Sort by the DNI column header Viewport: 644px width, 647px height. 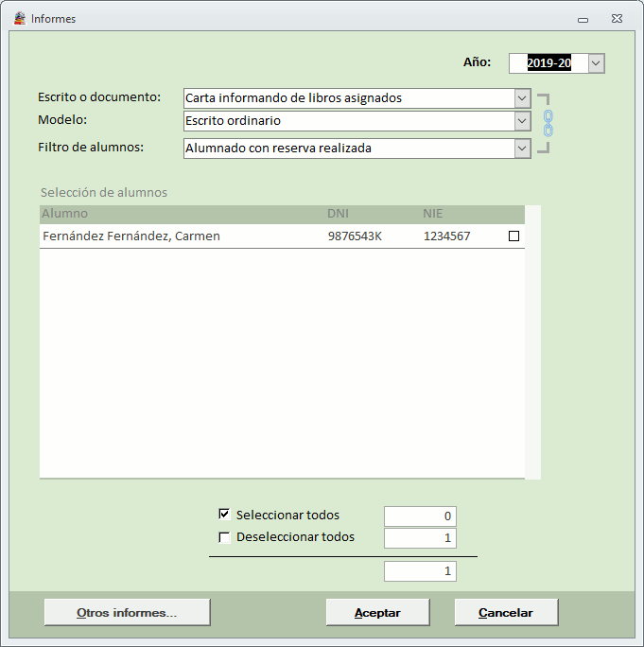(338, 214)
